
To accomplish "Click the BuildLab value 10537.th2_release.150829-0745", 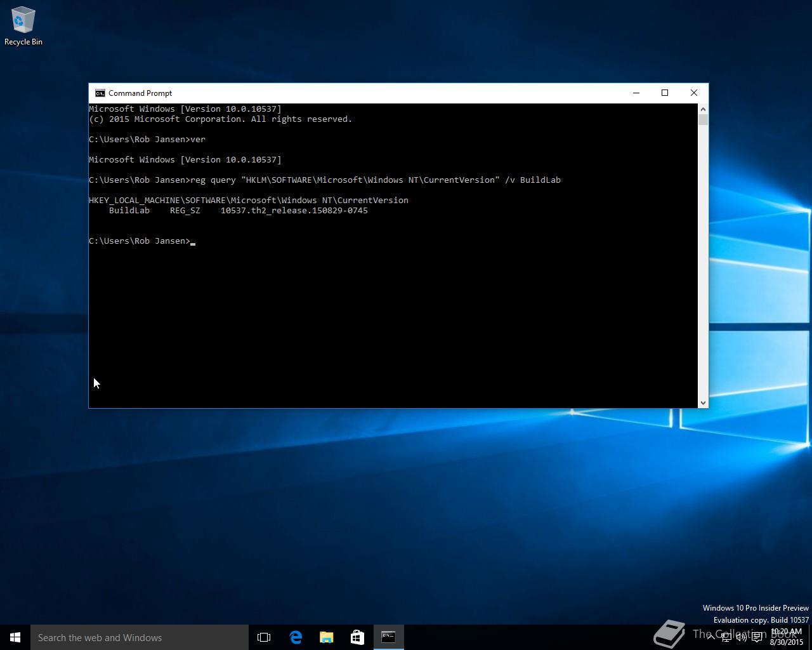I will 294,210.
